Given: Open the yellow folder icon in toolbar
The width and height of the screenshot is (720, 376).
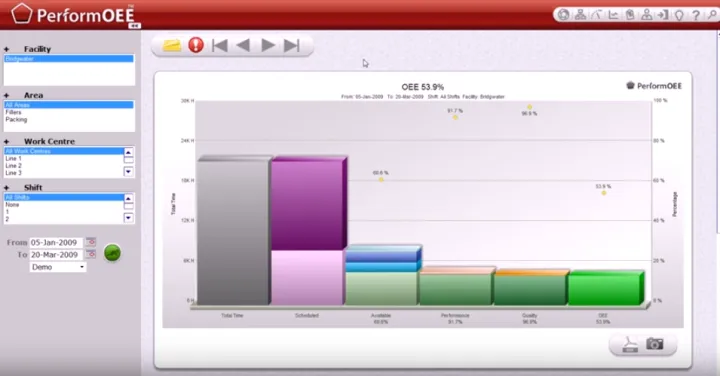Looking at the screenshot, I should [x=171, y=45].
